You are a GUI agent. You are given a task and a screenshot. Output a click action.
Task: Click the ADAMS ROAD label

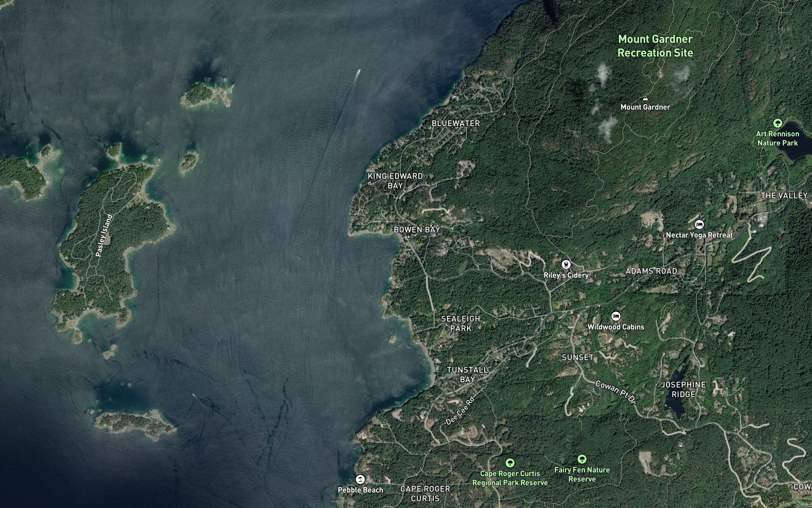(x=651, y=271)
